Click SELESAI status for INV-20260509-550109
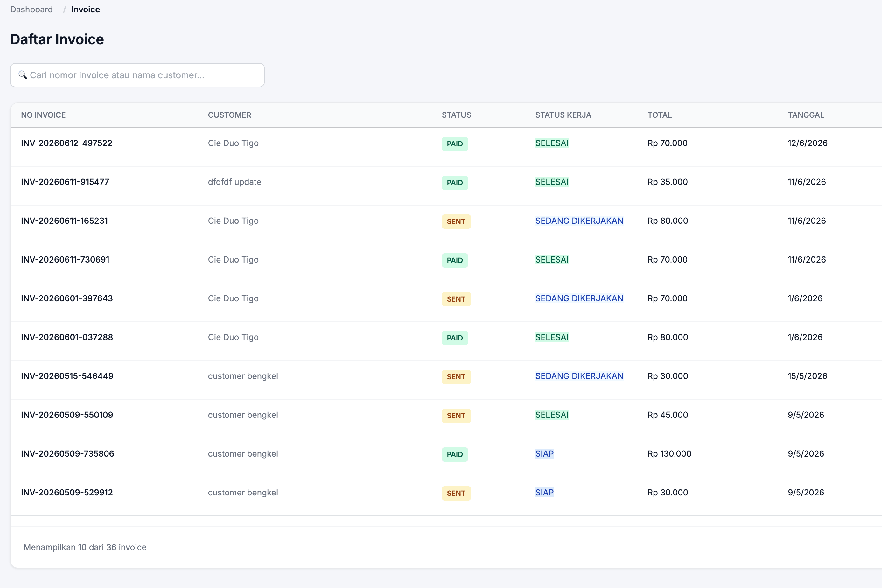The width and height of the screenshot is (882, 588). click(552, 415)
